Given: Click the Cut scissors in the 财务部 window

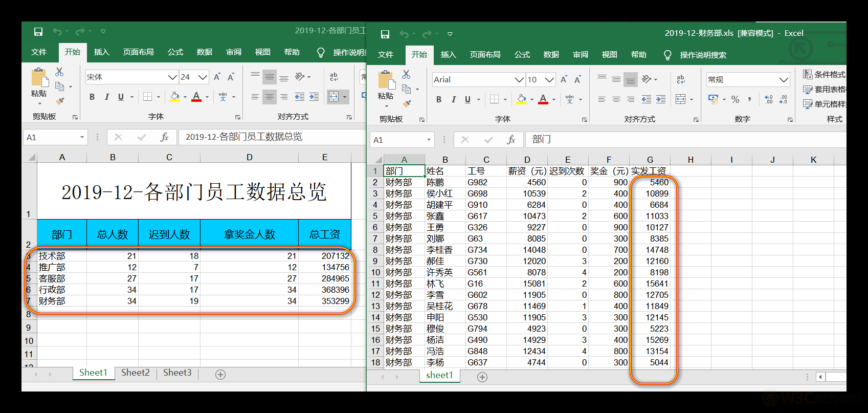Looking at the screenshot, I should [x=406, y=75].
